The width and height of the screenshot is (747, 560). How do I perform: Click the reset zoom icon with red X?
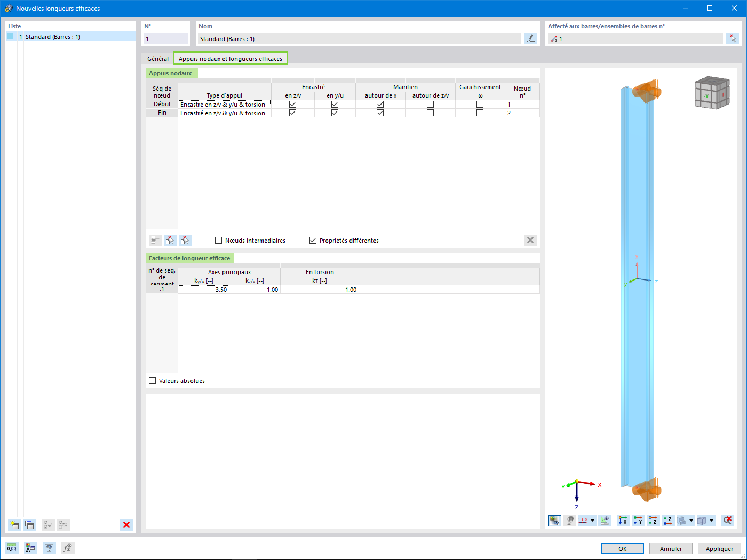click(x=727, y=521)
